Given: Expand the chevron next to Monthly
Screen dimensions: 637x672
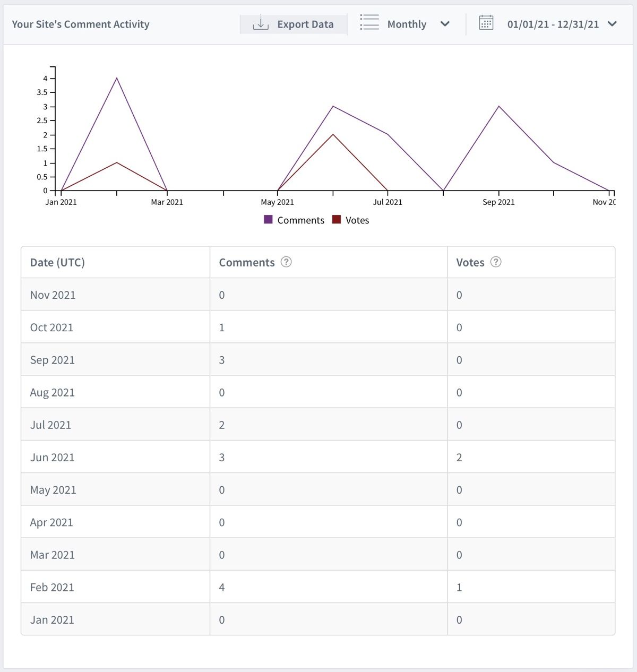Looking at the screenshot, I should 445,24.
